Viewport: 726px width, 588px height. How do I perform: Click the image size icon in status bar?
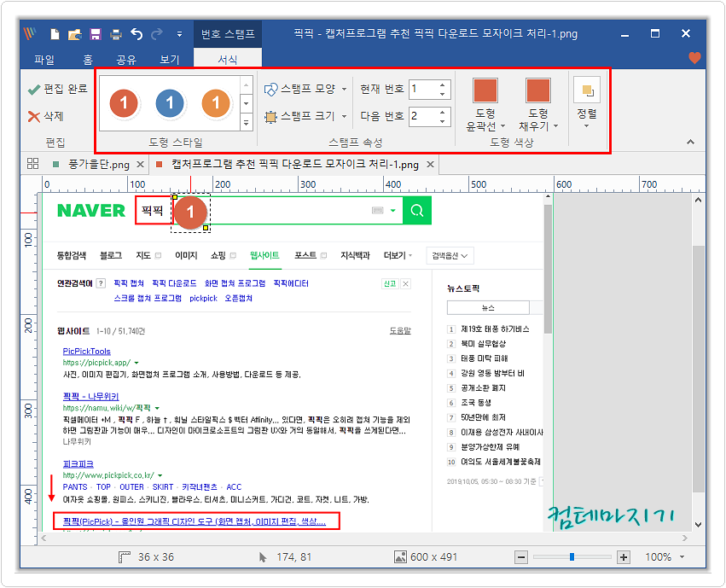click(x=400, y=557)
